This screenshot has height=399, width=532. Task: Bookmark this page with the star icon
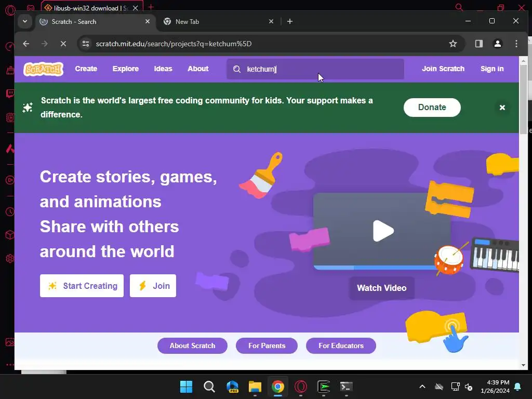point(453,44)
